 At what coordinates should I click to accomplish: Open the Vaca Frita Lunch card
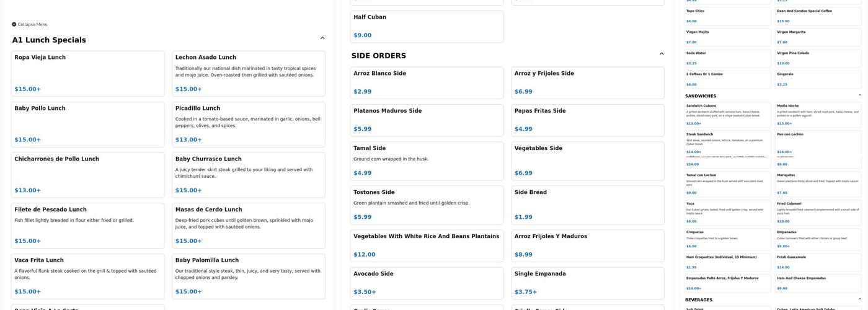[87, 277]
